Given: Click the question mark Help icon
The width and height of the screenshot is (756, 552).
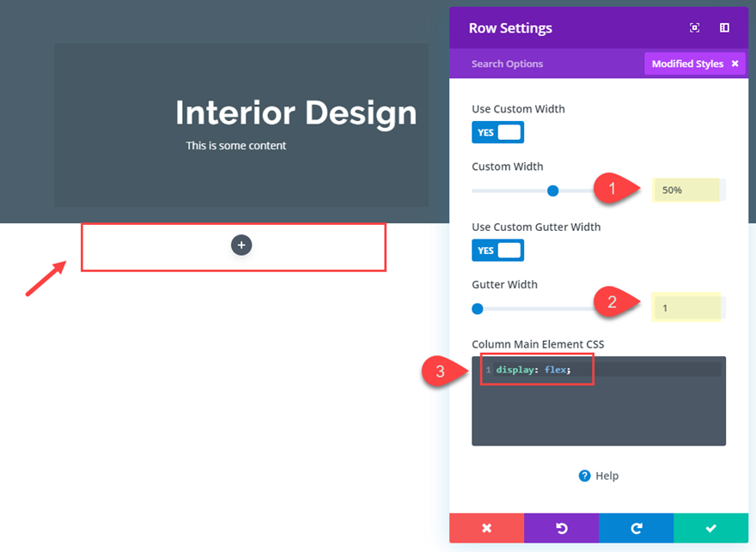Looking at the screenshot, I should [x=583, y=476].
